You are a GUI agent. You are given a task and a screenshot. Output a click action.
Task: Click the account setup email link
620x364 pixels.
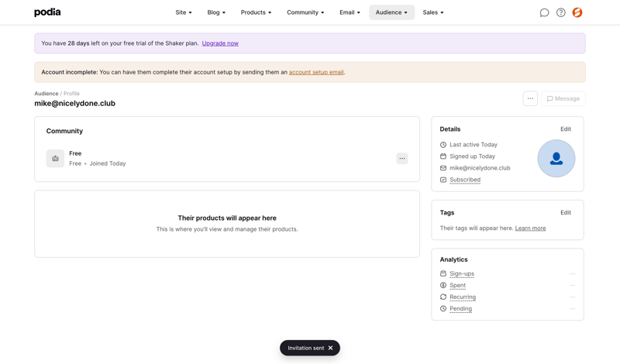pyautogui.click(x=316, y=72)
